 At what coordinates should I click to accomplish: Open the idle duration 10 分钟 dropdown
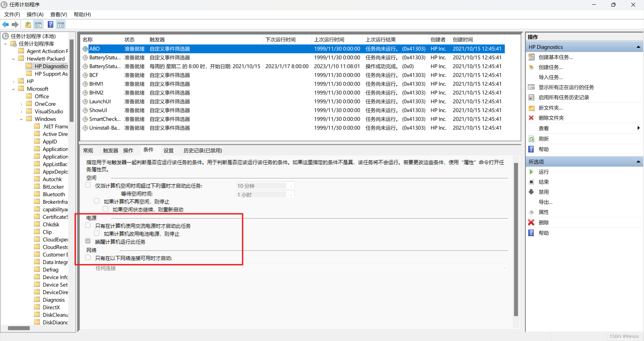pos(265,186)
